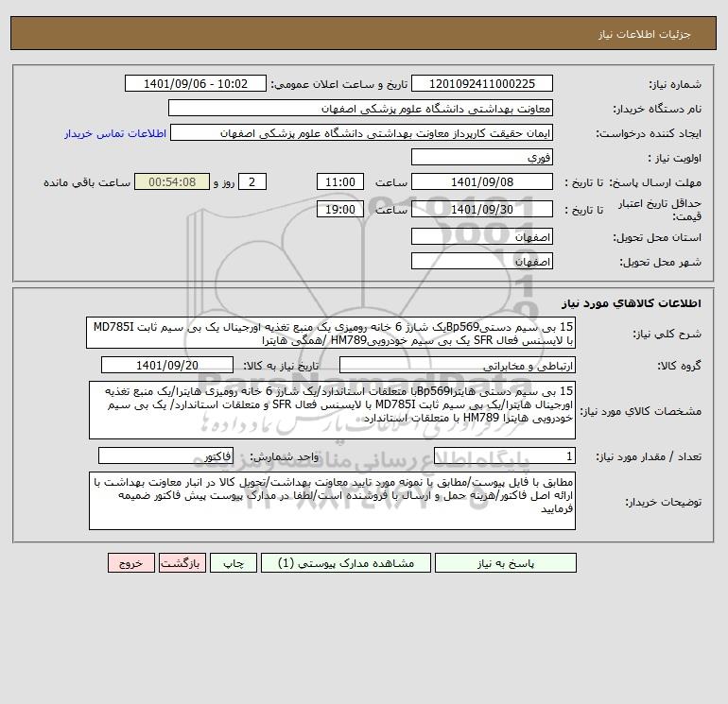This screenshot has height=704, width=728.
Task: Click goods group field 'ارتباطی و مخابراتی'
Action: pyautogui.click(x=458, y=365)
